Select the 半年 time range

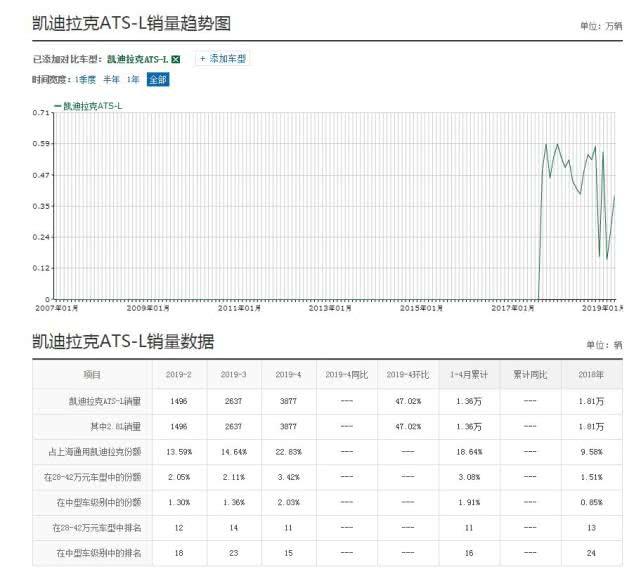pos(111,79)
